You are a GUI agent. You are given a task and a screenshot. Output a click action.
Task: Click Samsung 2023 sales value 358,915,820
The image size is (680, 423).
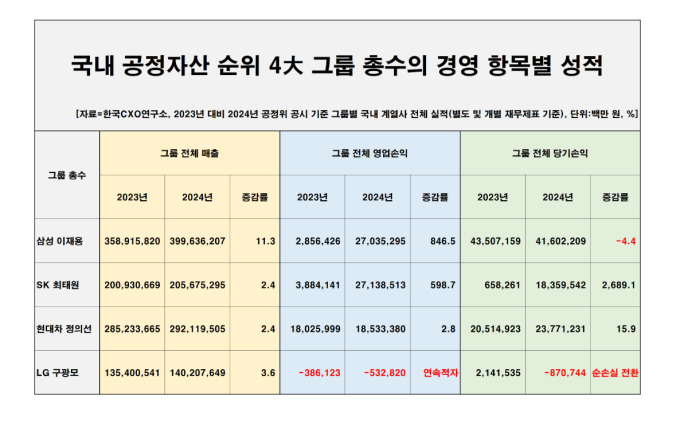132,241
